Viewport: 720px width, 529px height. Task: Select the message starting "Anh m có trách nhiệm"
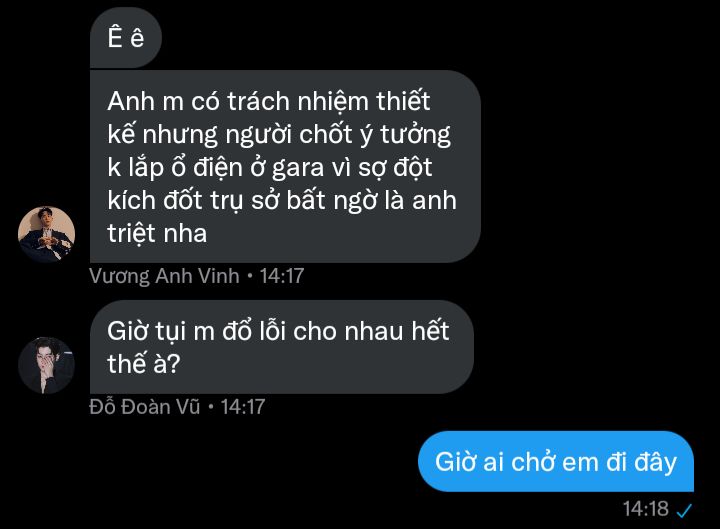pyautogui.click(x=285, y=167)
